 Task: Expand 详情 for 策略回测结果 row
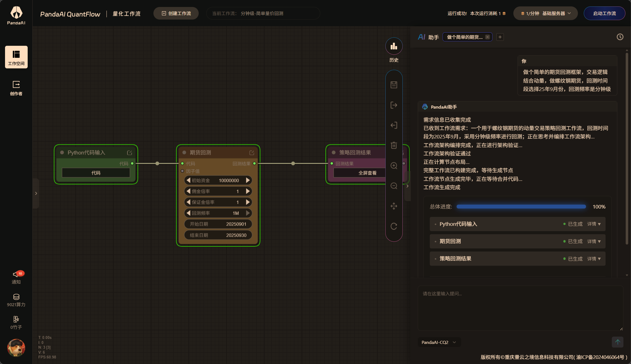pyautogui.click(x=594, y=259)
